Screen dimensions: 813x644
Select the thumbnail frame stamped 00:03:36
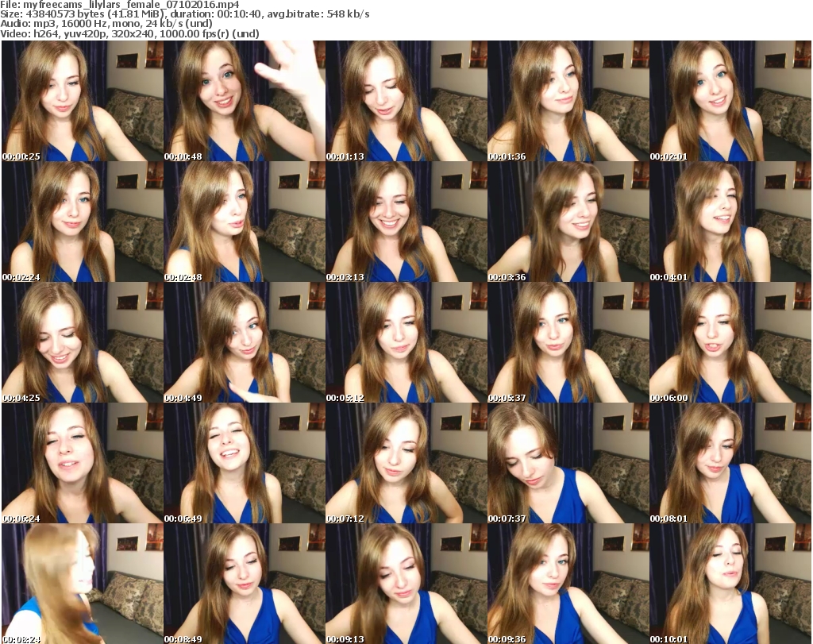(x=568, y=222)
